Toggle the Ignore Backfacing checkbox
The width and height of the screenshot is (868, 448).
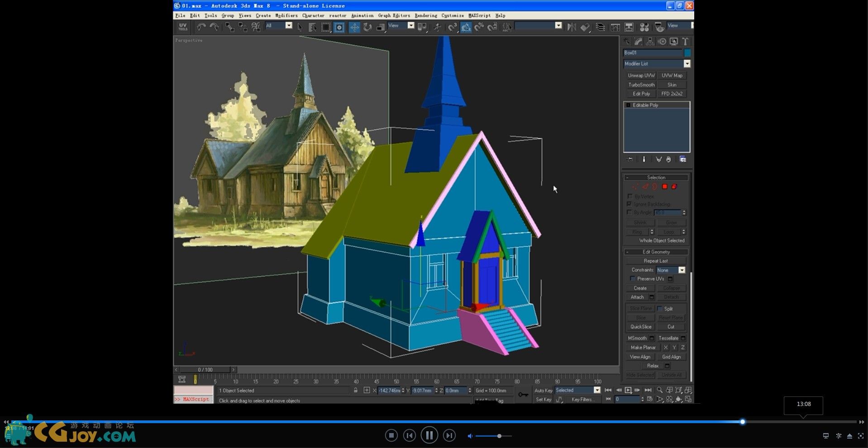click(630, 204)
